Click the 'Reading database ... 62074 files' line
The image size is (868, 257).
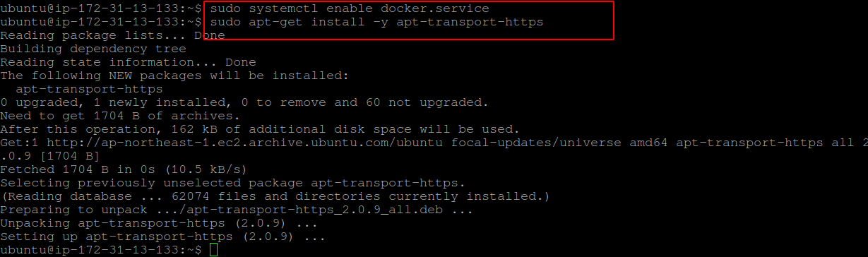click(x=275, y=196)
